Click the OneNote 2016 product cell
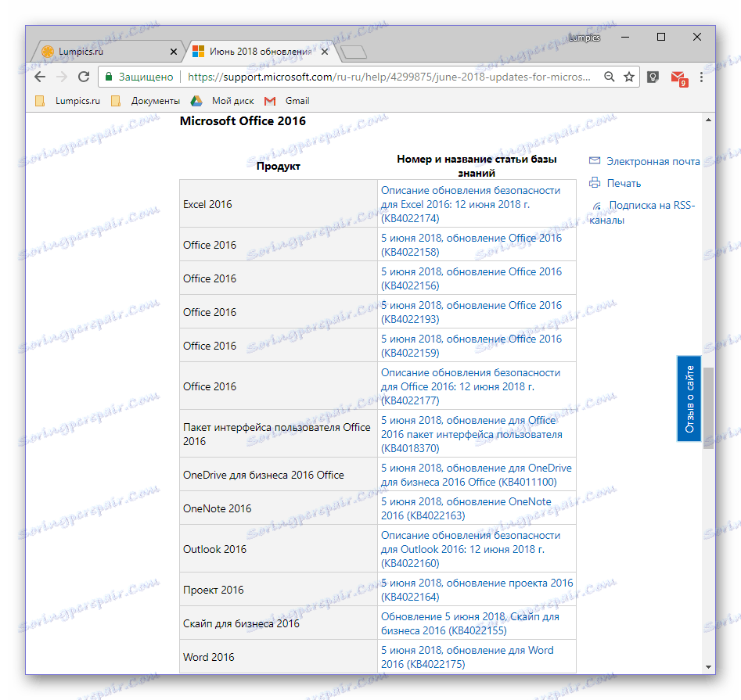The width and height of the screenshot is (741, 700). (x=279, y=508)
